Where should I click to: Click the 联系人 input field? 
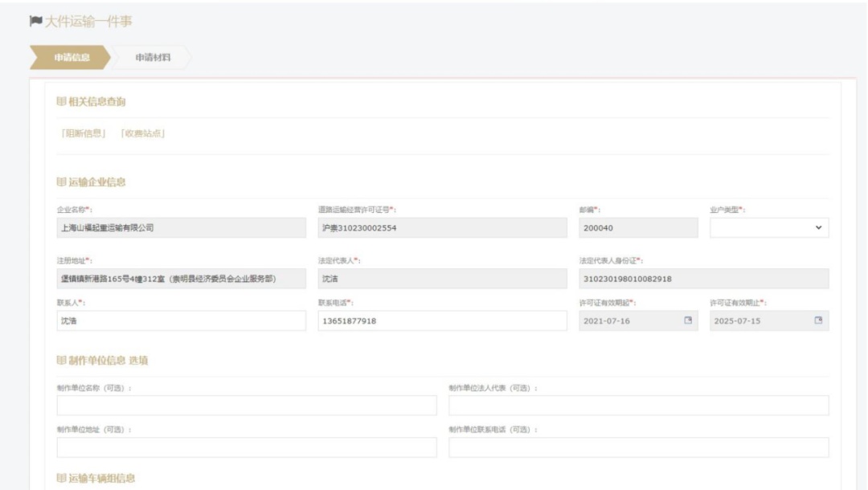tap(181, 321)
